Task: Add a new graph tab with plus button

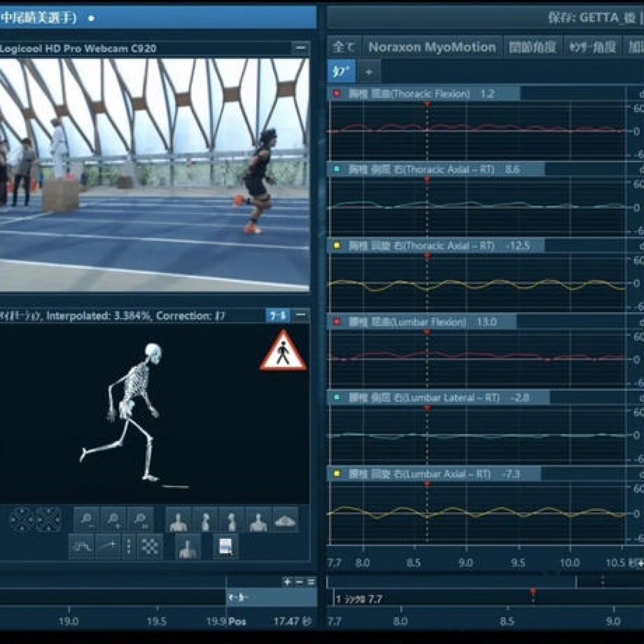Action: pos(369,72)
